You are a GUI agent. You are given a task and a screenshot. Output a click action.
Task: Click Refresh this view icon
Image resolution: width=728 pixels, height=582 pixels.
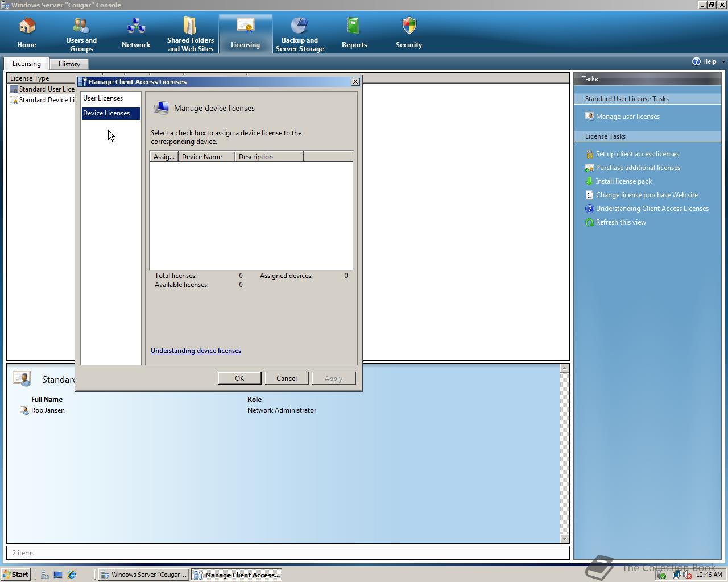pyautogui.click(x=589, y=222)
